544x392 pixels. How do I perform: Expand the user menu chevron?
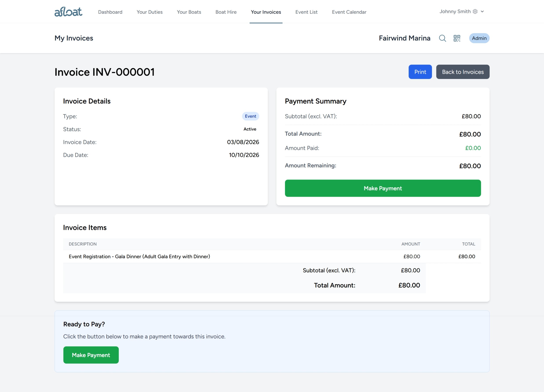pyautogui.click(x=482, y=11)
